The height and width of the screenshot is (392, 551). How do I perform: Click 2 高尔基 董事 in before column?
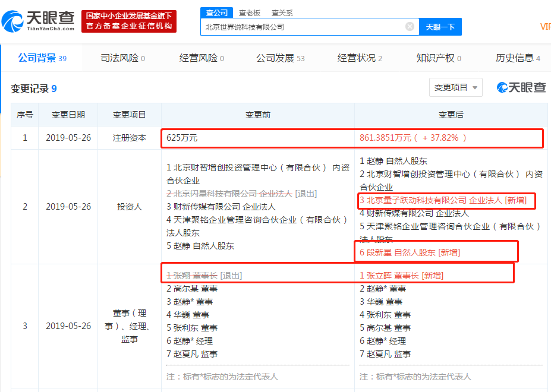(192, 289)
